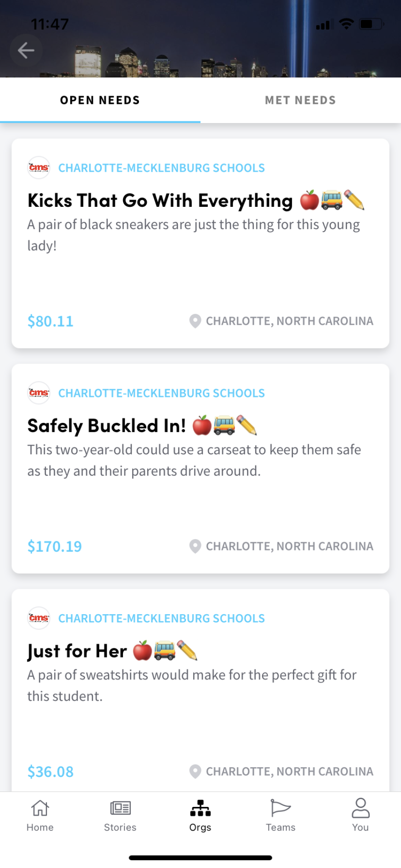Screen dimensions: 401x868
Task: Tap the $170.19 amount on carseat card
Action: click(55, 546)
